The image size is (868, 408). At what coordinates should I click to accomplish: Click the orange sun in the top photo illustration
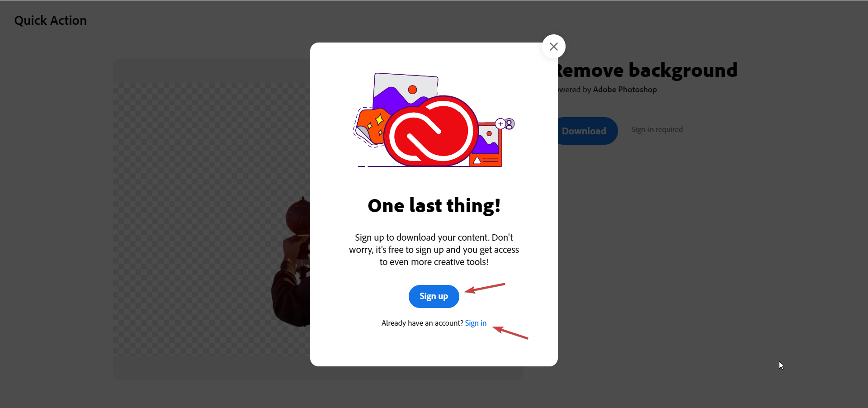click(412, 90)
